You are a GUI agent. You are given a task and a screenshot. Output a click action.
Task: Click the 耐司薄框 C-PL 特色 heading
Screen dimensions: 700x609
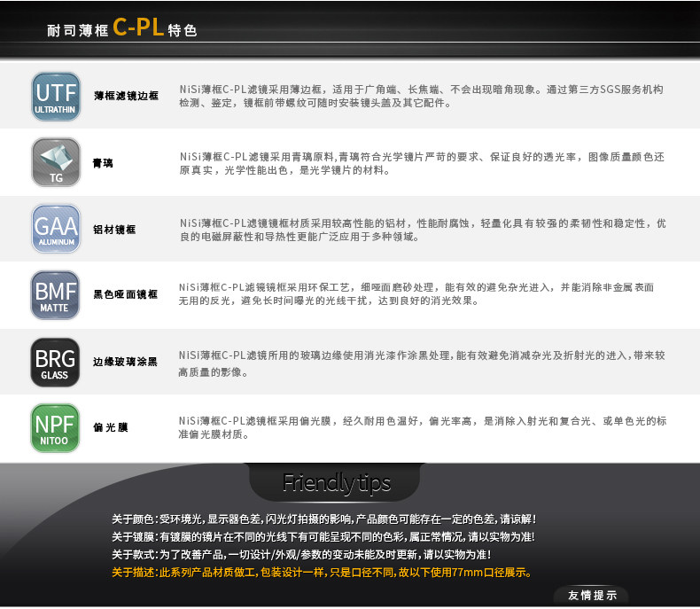(x=122, y=27)
